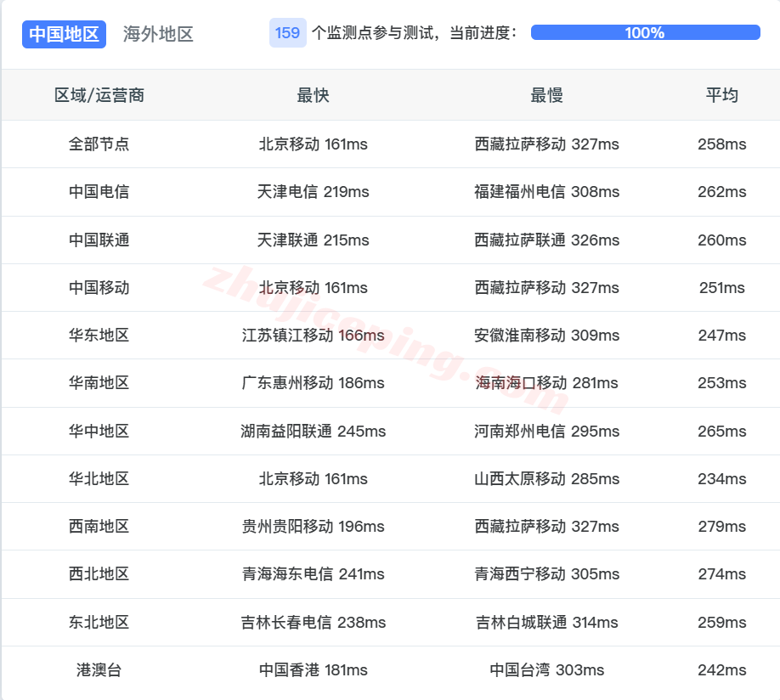780x700 pixels.
Task: Sort by the 平均 column header
Action: point(720,95)
